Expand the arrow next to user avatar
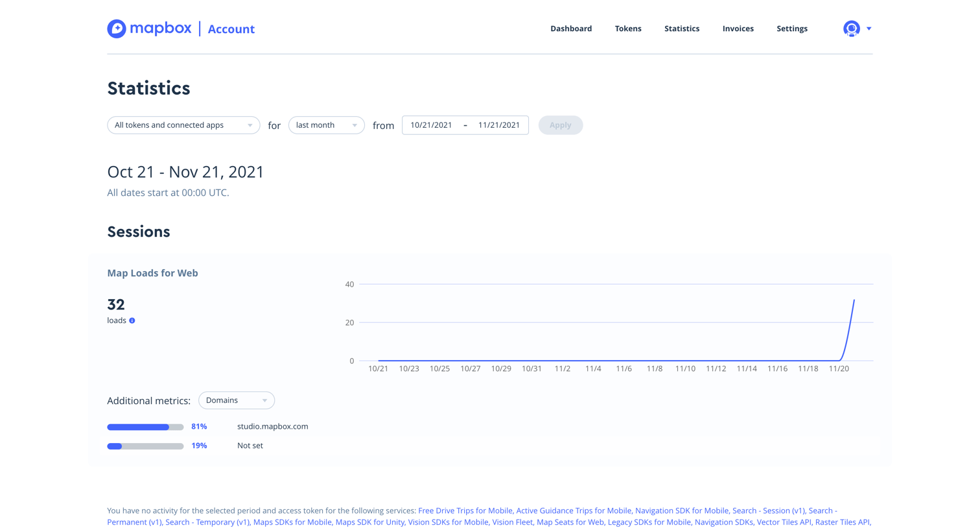Screen dimensions: 980x528 (x=869, y=29)
